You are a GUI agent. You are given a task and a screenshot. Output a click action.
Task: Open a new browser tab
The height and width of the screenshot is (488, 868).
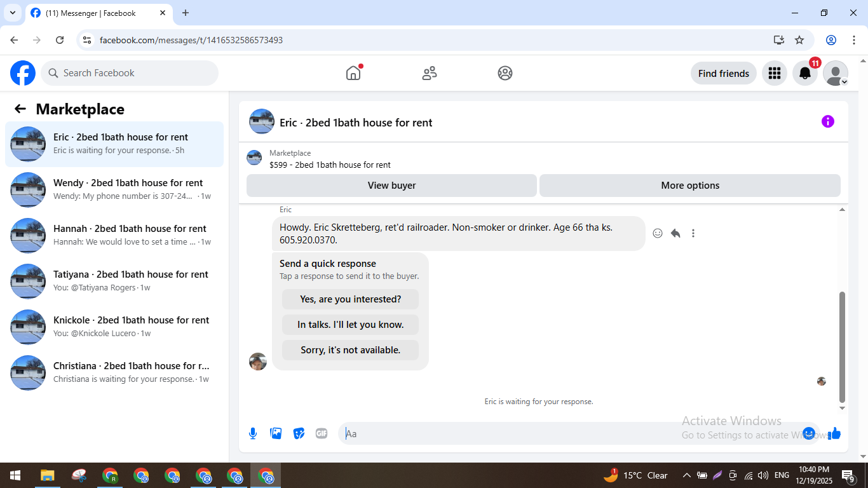pos(186,13)
